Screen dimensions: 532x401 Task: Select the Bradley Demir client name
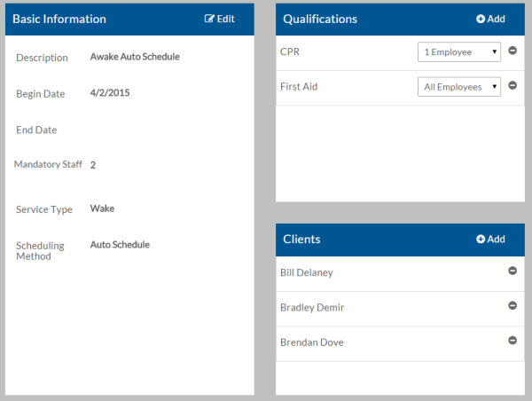[x=312, y=308]
